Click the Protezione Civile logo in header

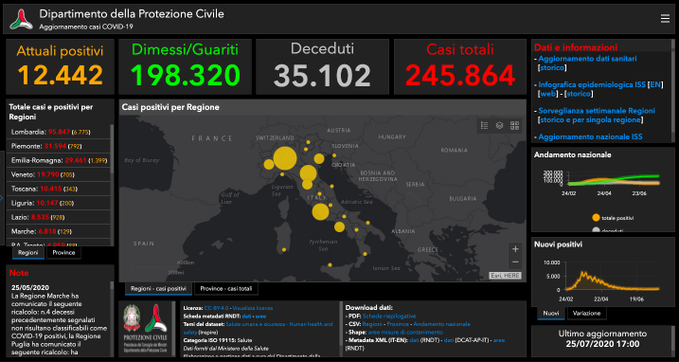pyautogui.click(x=21, y=19)
